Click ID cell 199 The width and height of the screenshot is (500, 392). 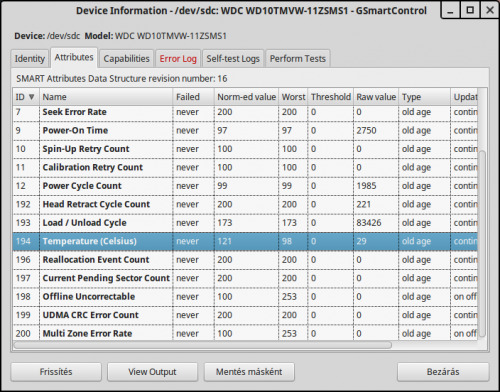coord(23,315)
